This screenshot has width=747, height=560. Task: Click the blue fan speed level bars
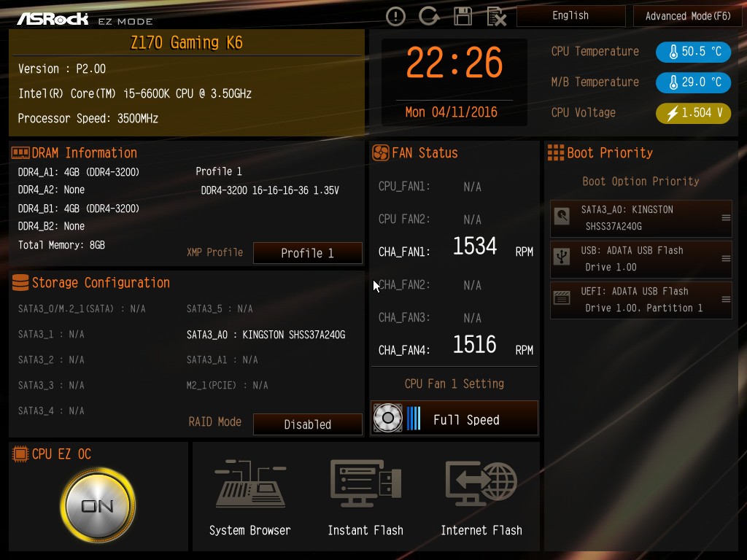point(414,418)
